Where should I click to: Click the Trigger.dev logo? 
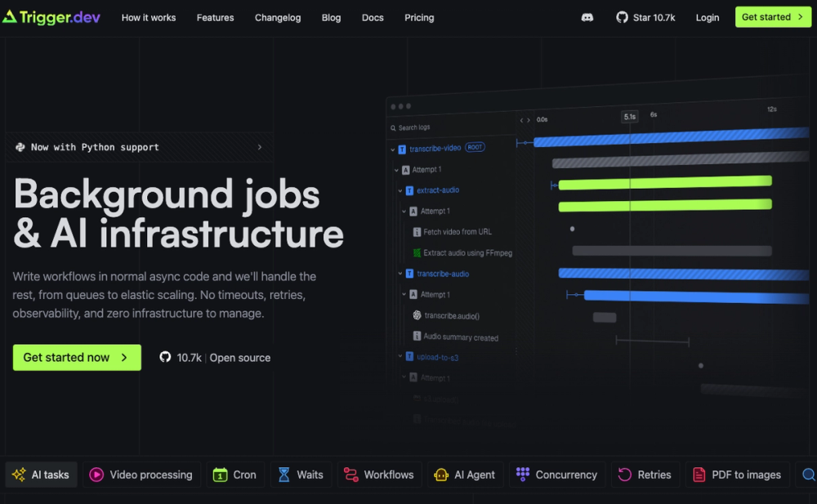[x=51, y=17]
